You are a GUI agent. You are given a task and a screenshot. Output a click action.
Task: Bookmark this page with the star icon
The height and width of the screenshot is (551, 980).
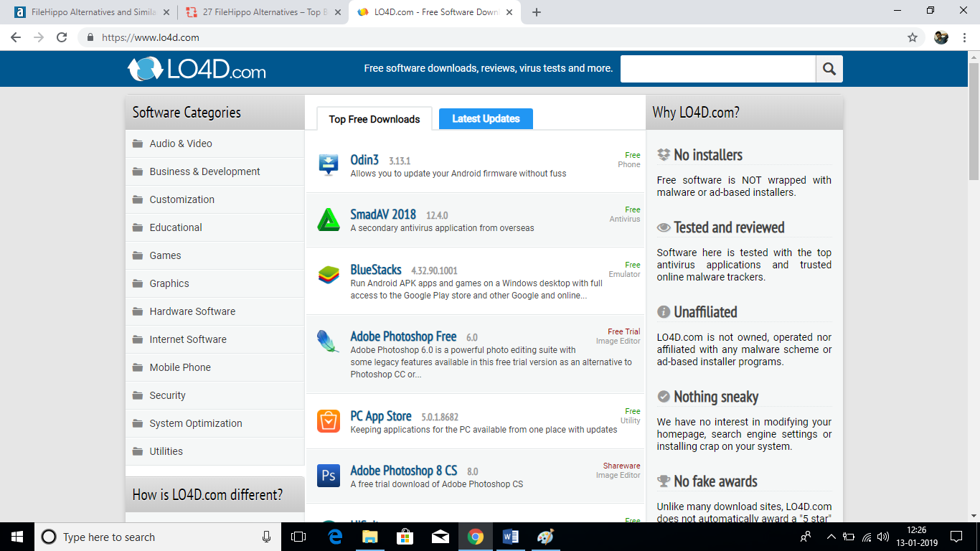[x=913, y=37]
